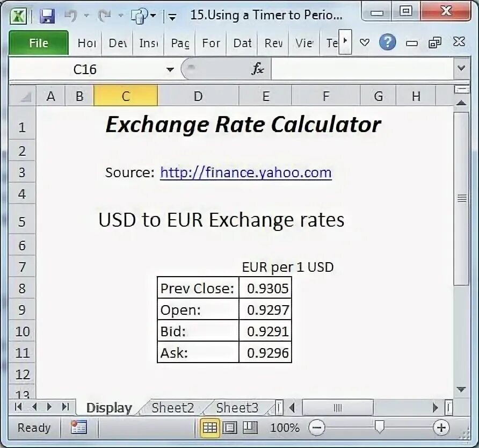Open the Name Box dropdown
The height and width of the screenshot is (448, 479).
tap(169, 69)
